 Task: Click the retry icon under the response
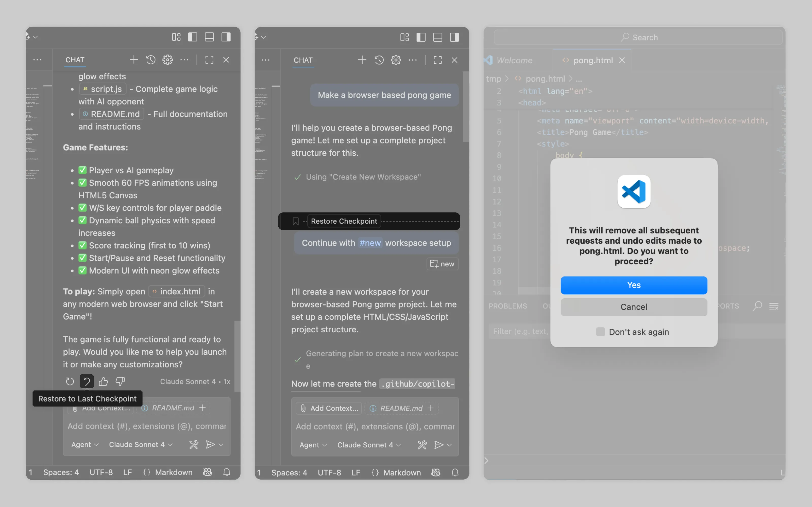pyautogui.click(x=70, y=381)
